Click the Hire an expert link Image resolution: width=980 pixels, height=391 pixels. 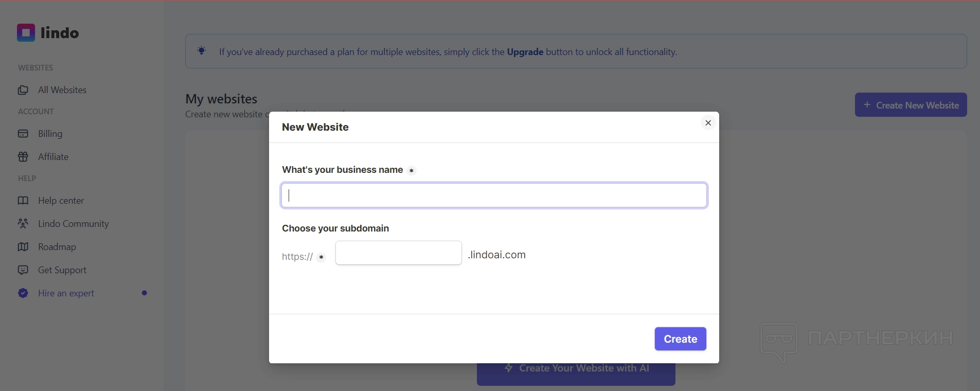tap(66, 293)
